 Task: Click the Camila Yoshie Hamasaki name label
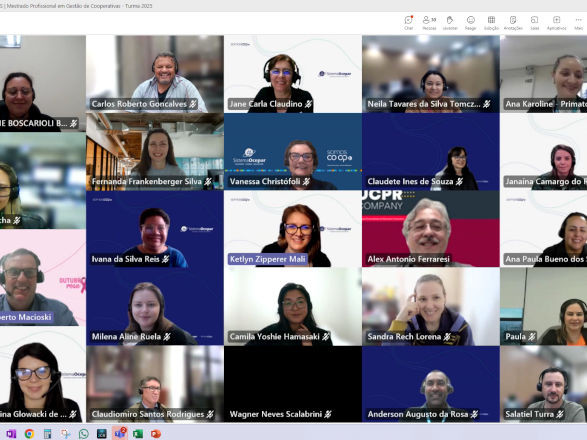click(275, 337)
